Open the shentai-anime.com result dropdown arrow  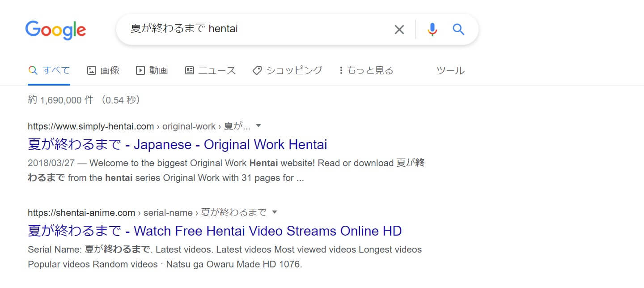(x=275, y=212)
